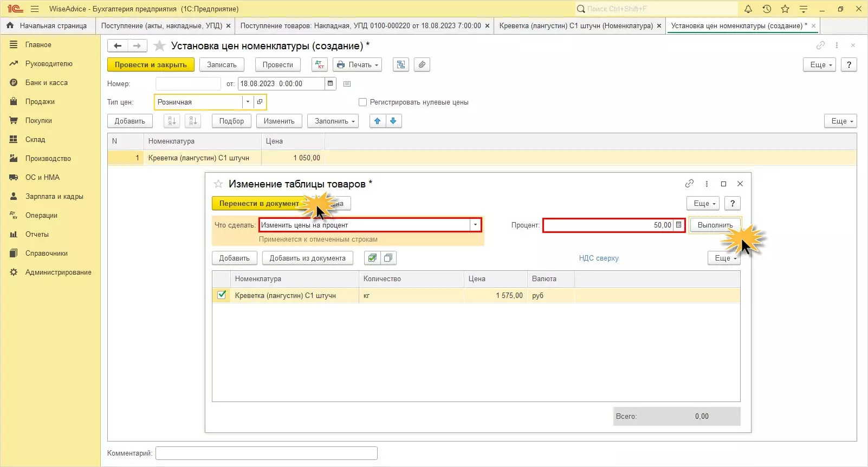Expand the Тип цен dropdown arrow
The height and width of the screenshot is (467, 868).
point(248,102)
